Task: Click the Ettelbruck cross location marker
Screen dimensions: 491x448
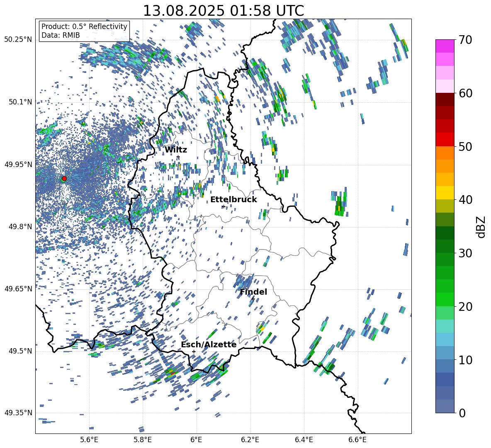Action: point(223,206)
